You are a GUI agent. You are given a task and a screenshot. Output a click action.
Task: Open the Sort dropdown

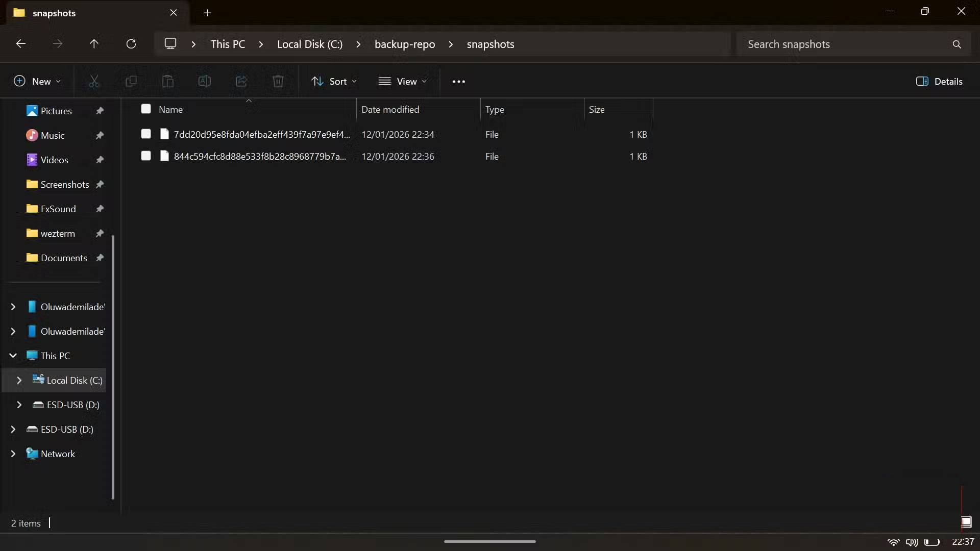coord(334,82)
